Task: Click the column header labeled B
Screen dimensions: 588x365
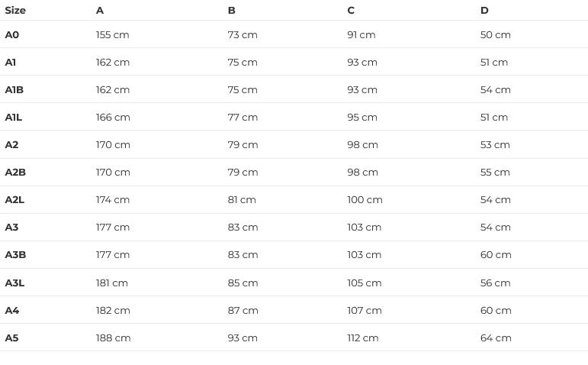Action: pyautogui.click(x=231, y=11)
